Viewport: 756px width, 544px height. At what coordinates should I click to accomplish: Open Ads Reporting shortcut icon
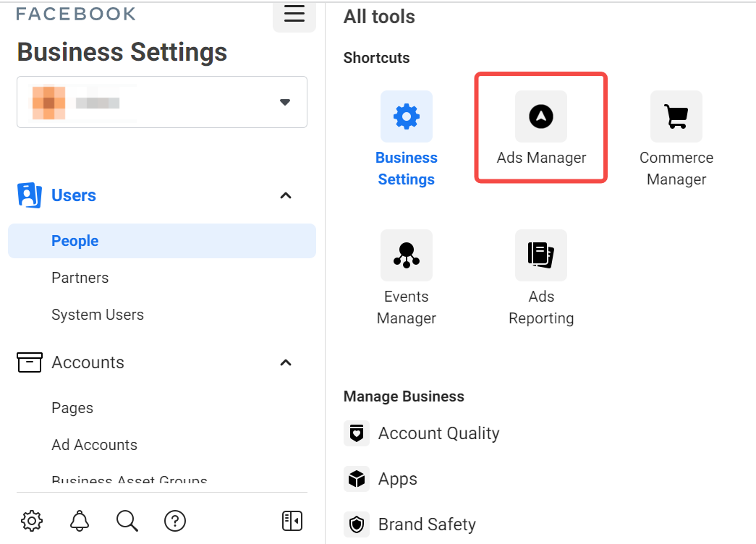pos(541,255)
